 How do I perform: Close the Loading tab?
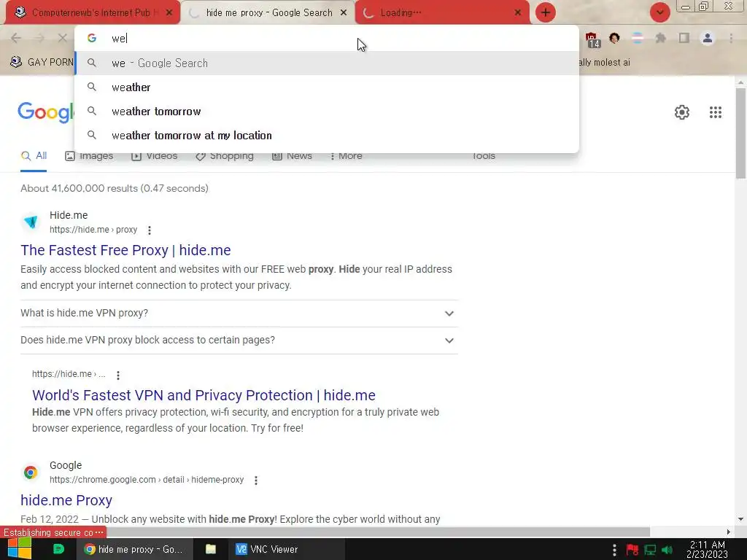tap(518, 13)
